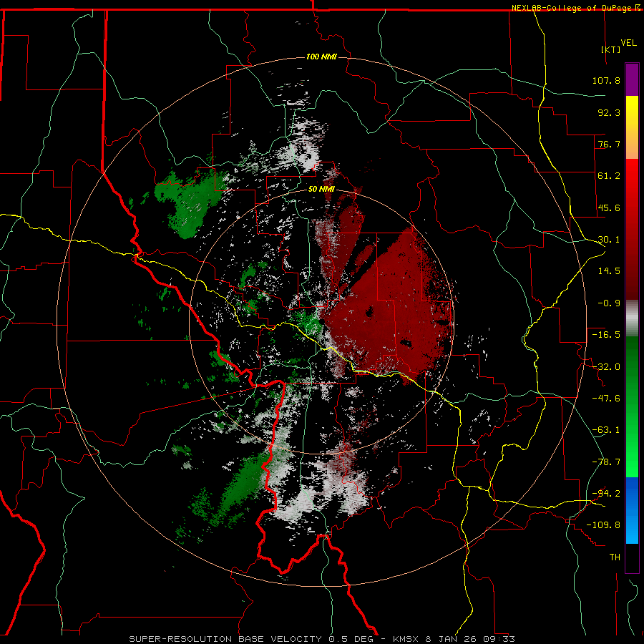Screen dimensions: 644x644
Task: Click the KMSX radar site identifier in the caption
Action: (407, 639)
